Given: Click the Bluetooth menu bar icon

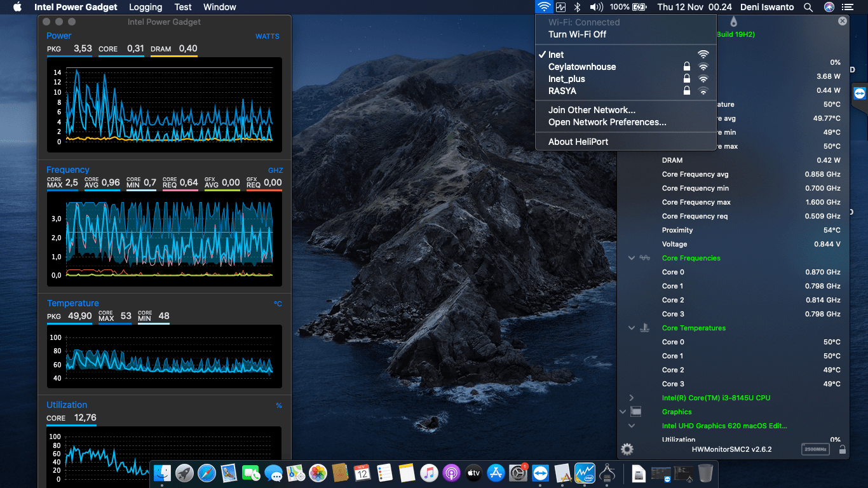Looking at the screenshot, I should click(577, 7).
